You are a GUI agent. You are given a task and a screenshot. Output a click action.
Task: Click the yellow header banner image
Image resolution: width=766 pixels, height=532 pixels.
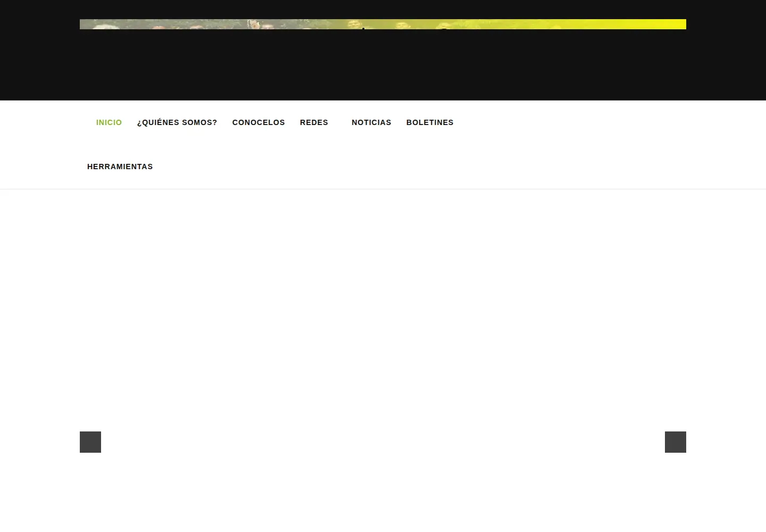click(x=383, y=24)
